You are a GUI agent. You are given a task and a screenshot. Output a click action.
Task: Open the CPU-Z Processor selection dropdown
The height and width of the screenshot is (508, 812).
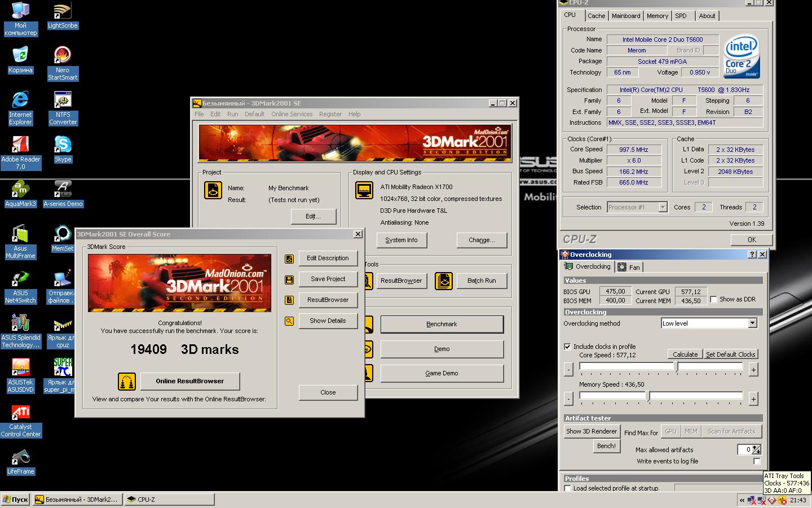click(x=663, y=207)
